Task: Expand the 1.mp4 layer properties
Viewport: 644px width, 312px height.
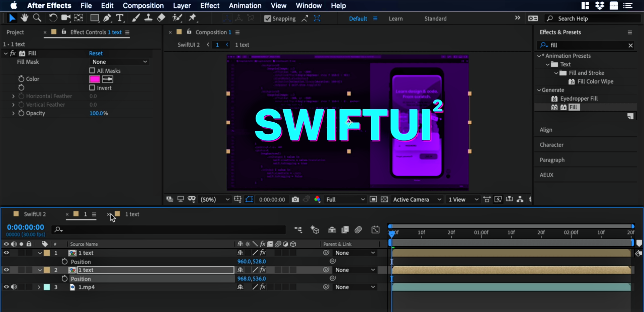Action: pyautogui.click(x=39, y=287)
